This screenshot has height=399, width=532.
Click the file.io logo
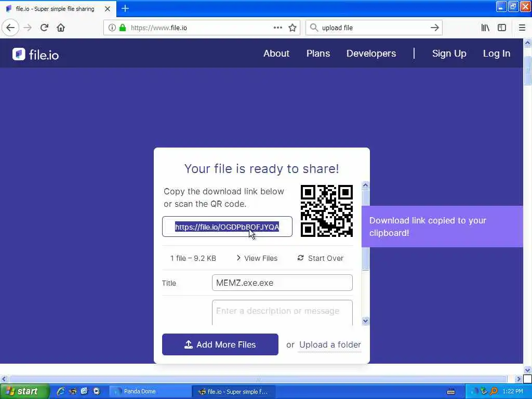pos(36,54)
